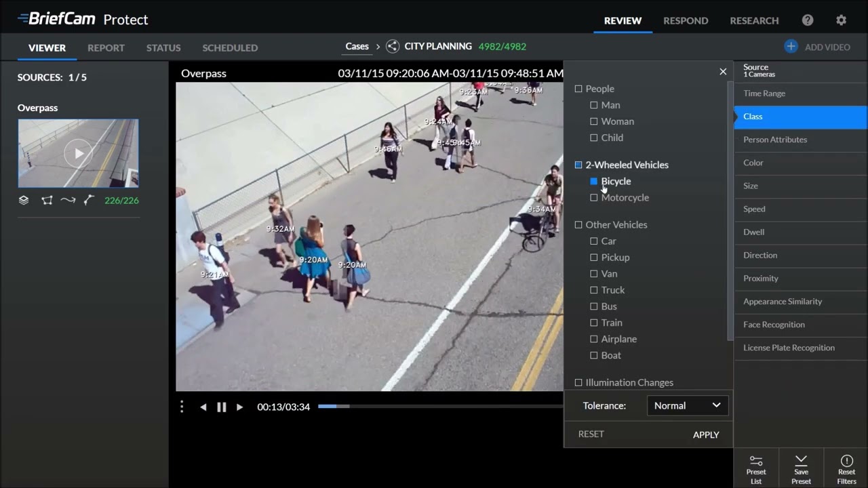
Task: Click the APPLY button
Action: coord(706,434)
